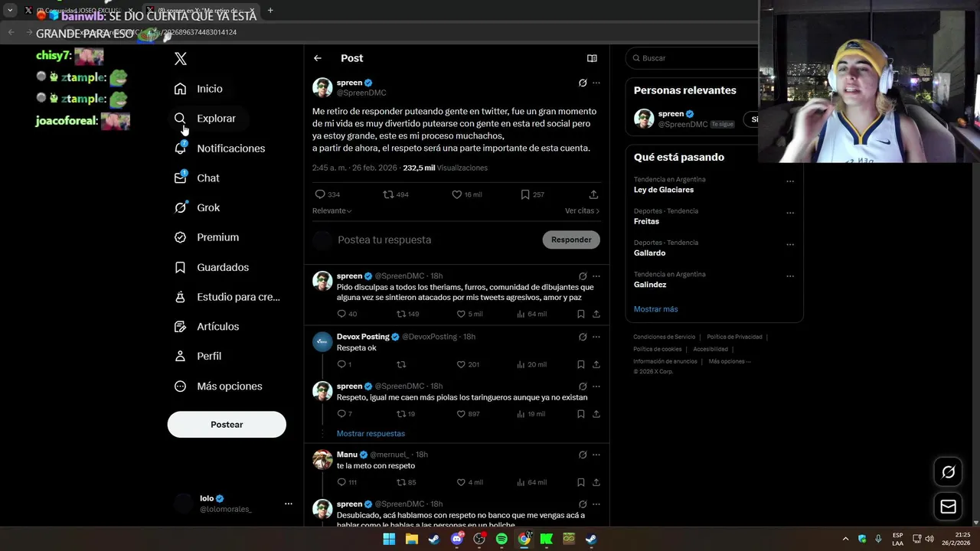
Task: Share the taringueros reply
Action: (x=596, y=414)
